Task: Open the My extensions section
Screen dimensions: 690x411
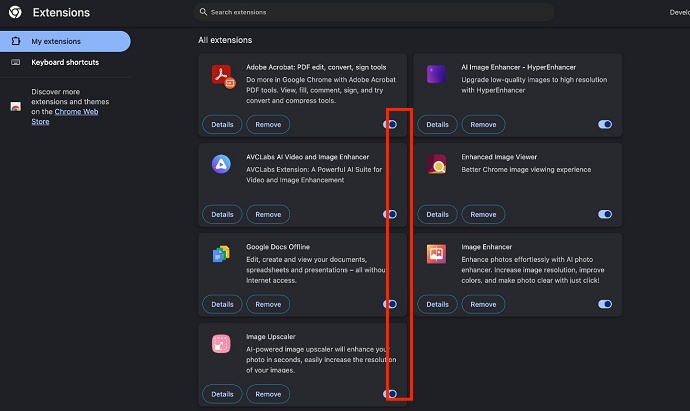Action: point(65,41)
